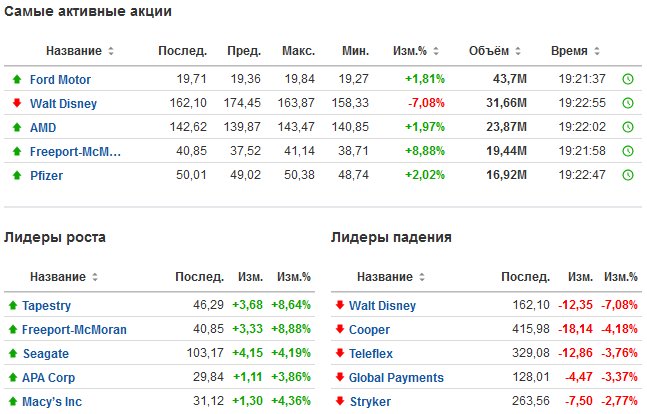The height and width of the screenshot is (414, 647).
Task: Click green up arrow beside APA Corp
Action: [13, 377]
